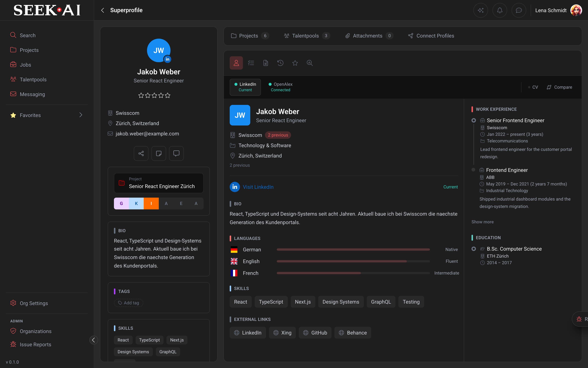Rate with the fifth star
The height and width of the screenshot is (368, 588).
[168, 95]
